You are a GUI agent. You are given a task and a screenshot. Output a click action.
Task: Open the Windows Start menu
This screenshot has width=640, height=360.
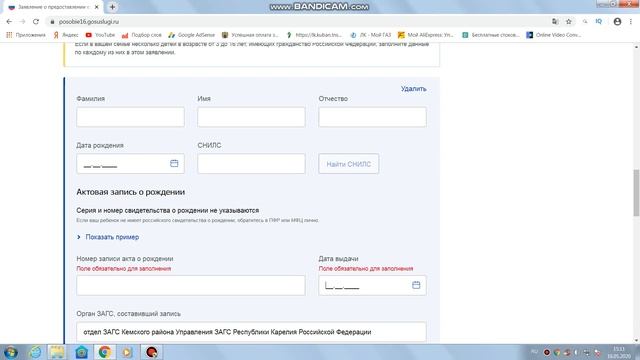[10, 352]
